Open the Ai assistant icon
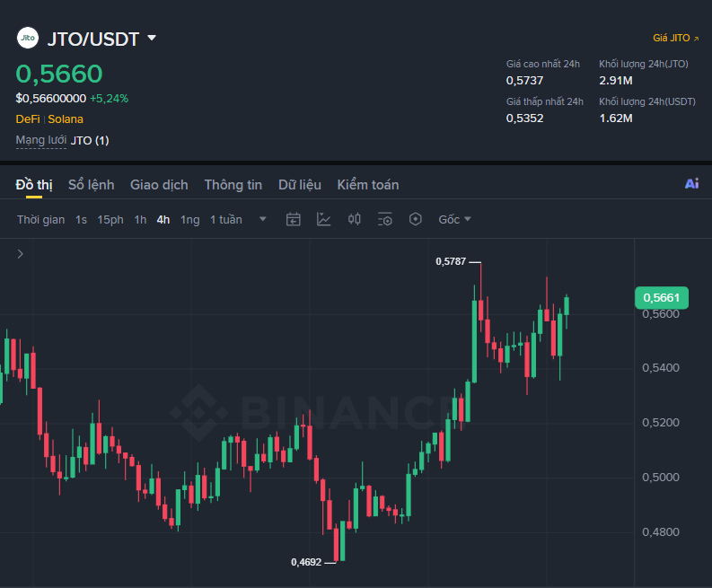This screenshot has width=712, height=588. tap(691, 183)
